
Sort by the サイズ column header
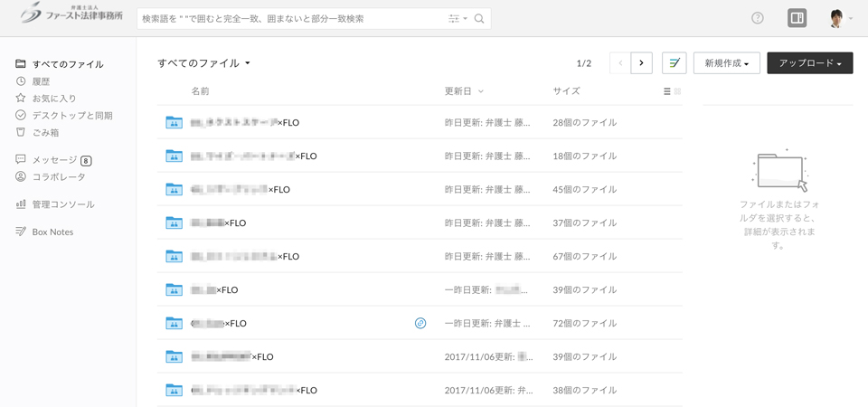pos(566,91)
